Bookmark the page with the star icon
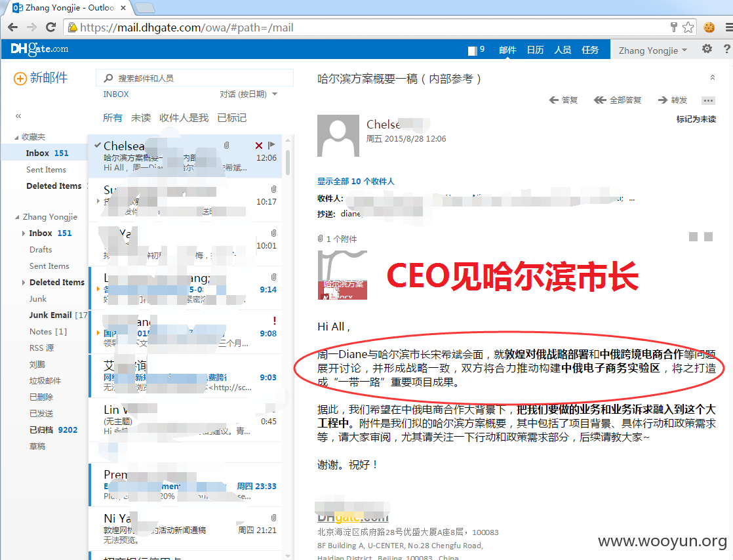This screenshot has height=560, width=733. point(688,27)
